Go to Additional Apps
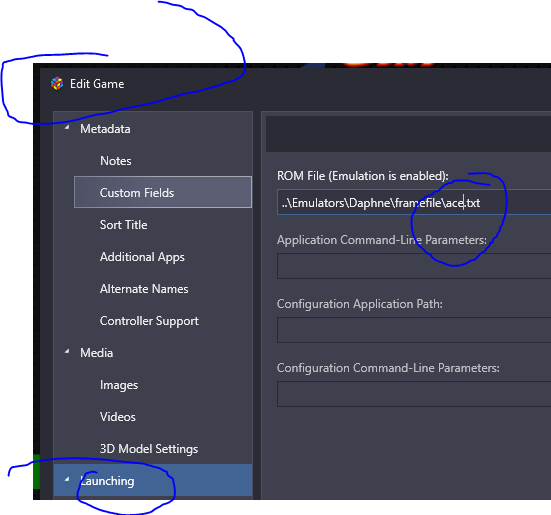This screenshot has width=551, height=515. (142, 257)
